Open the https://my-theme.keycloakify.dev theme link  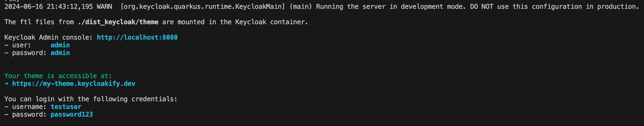point(74,84)
